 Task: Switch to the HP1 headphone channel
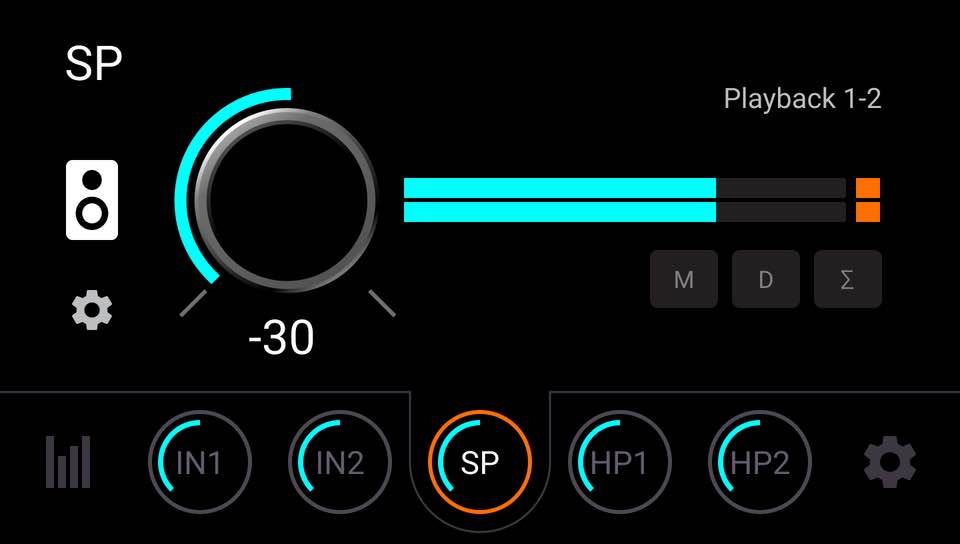[x=620, y=462]
